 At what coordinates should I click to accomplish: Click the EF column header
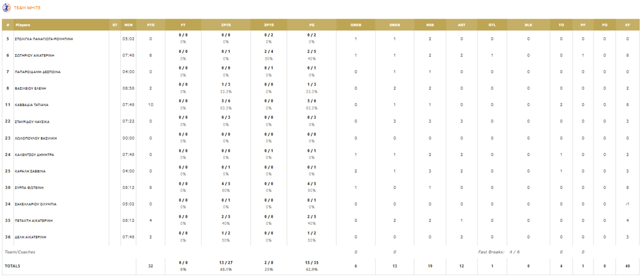(627, 25)
